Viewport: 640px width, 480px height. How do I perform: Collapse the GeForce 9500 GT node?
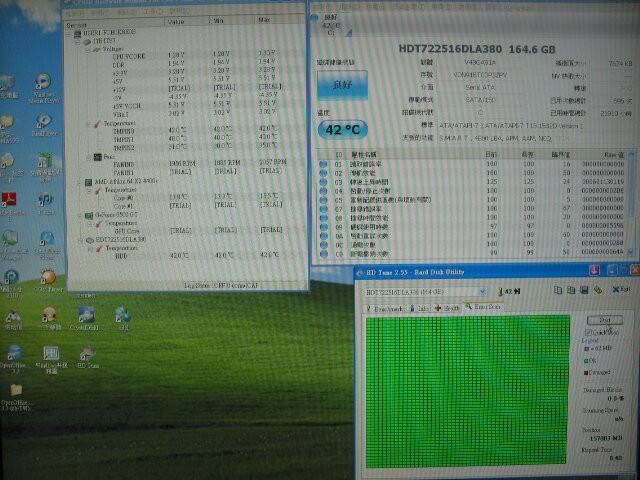[80, 215]
